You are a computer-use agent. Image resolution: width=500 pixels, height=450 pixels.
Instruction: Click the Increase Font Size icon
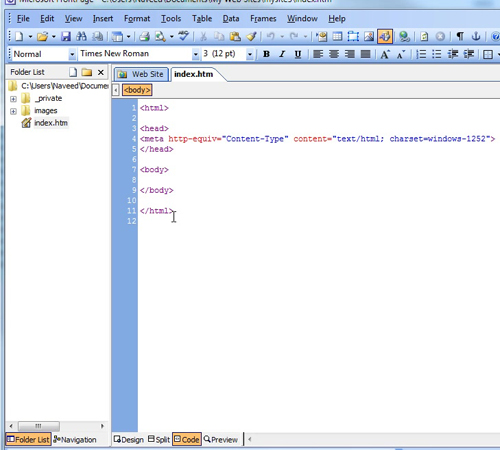(385, 54)
